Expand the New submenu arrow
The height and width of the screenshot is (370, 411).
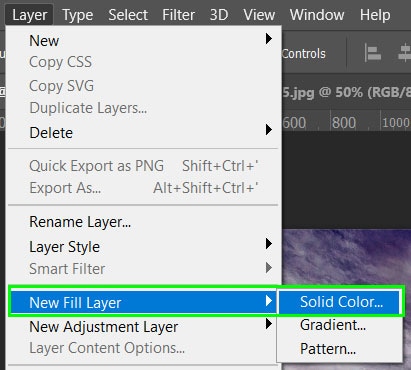269,39
